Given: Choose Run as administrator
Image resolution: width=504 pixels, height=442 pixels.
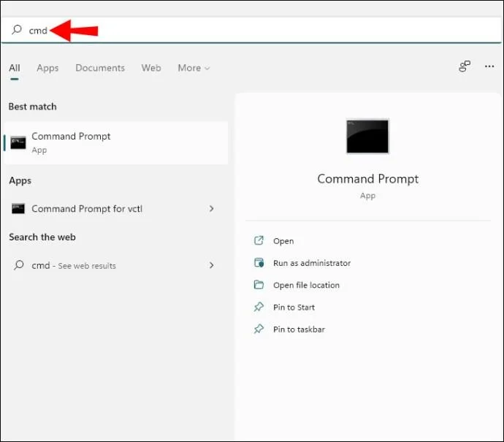Looking at the screenshot, I should [x=312, y=263].
